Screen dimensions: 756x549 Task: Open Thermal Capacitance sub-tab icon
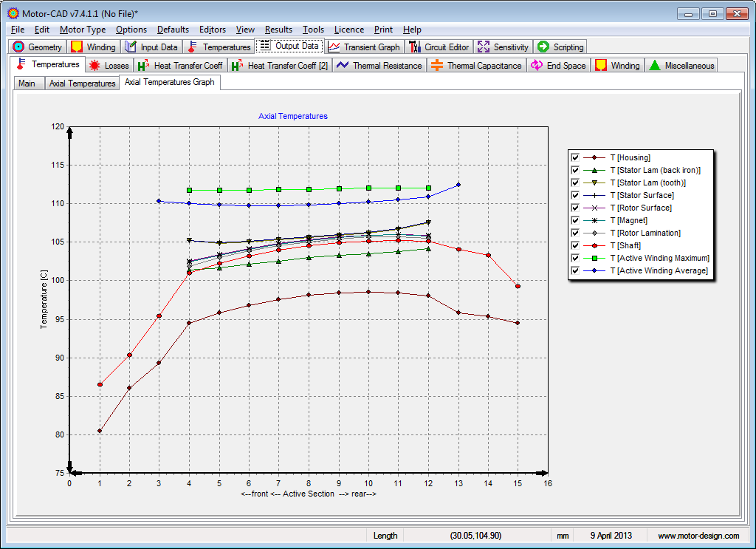[x=437, y=66]
